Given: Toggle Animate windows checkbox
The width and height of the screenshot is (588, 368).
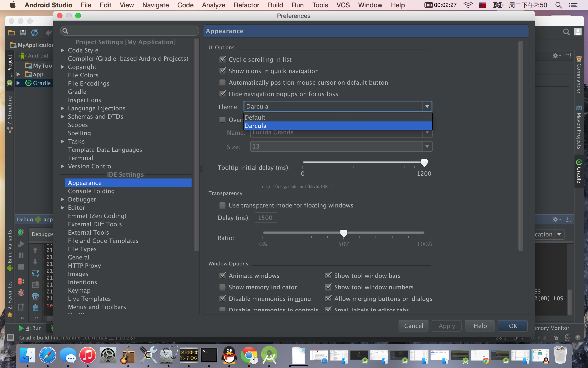Looking at the screenshot, I should point(222,275).
